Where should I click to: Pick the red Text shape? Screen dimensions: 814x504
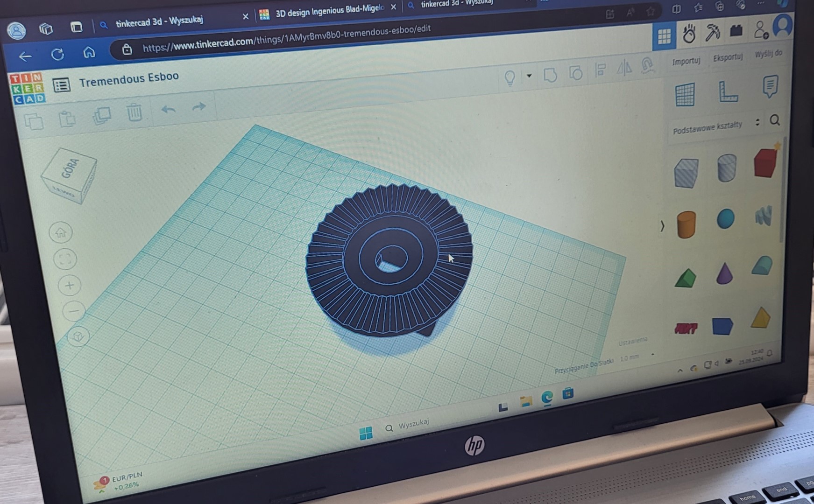(x=686, y=329)
